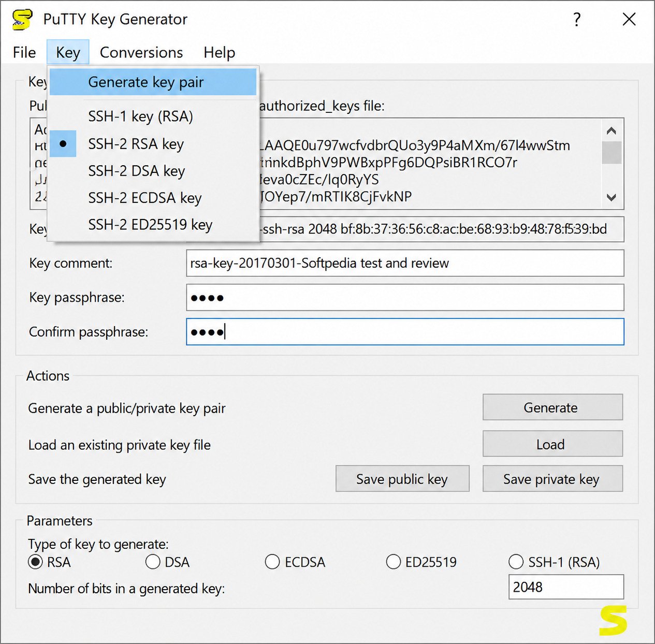Click the 'Save the generated key' label
Image resolution: width=655 pixels, height=644 pixels.
coord(97,479)
